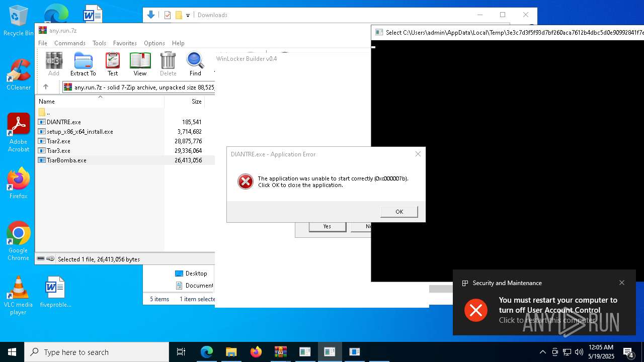The image size is (644, 362).
Task: Open Firefox from taskbar
Action: coord(256,352)
